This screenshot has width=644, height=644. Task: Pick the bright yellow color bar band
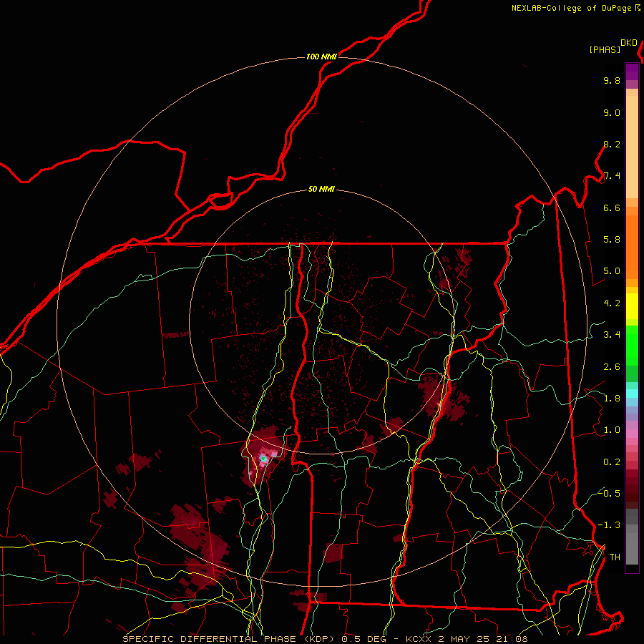[632, 306]
